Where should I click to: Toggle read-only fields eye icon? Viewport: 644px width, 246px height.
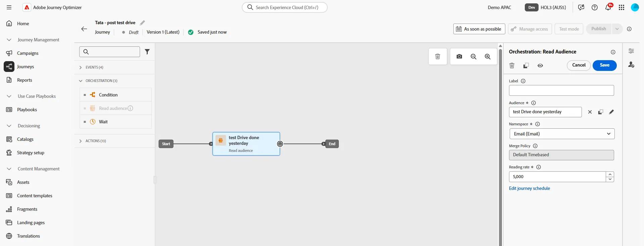[540, 66]
